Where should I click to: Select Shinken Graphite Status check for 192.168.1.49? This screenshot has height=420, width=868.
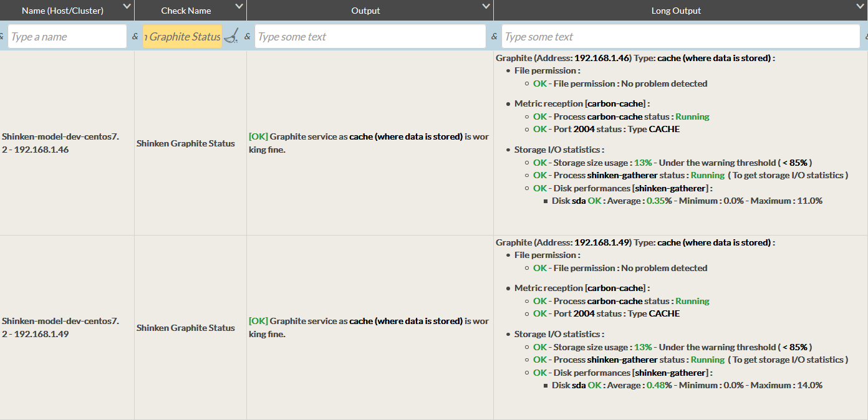tap(186, 328)
